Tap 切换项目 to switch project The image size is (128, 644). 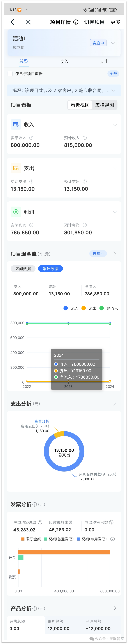coord(94,22)
